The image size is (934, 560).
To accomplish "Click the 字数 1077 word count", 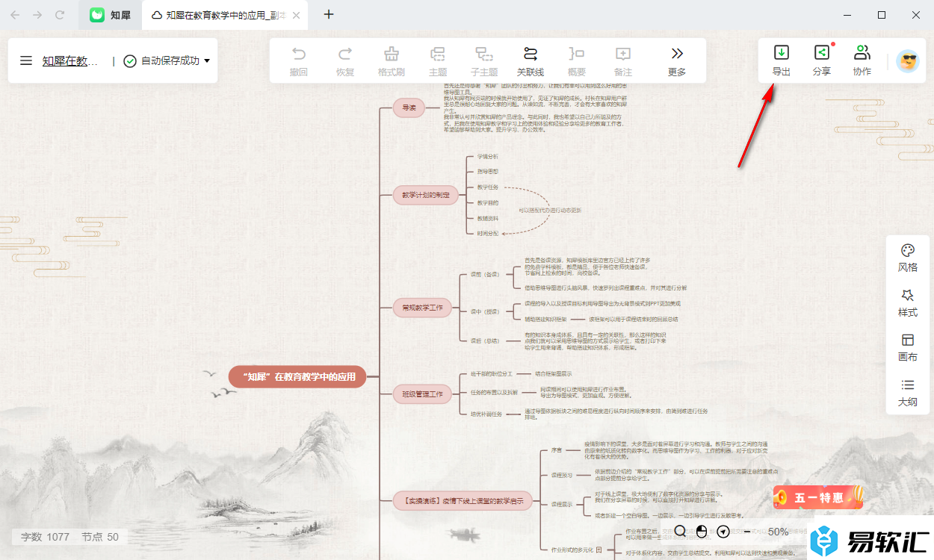I will (x=45, y=537).
